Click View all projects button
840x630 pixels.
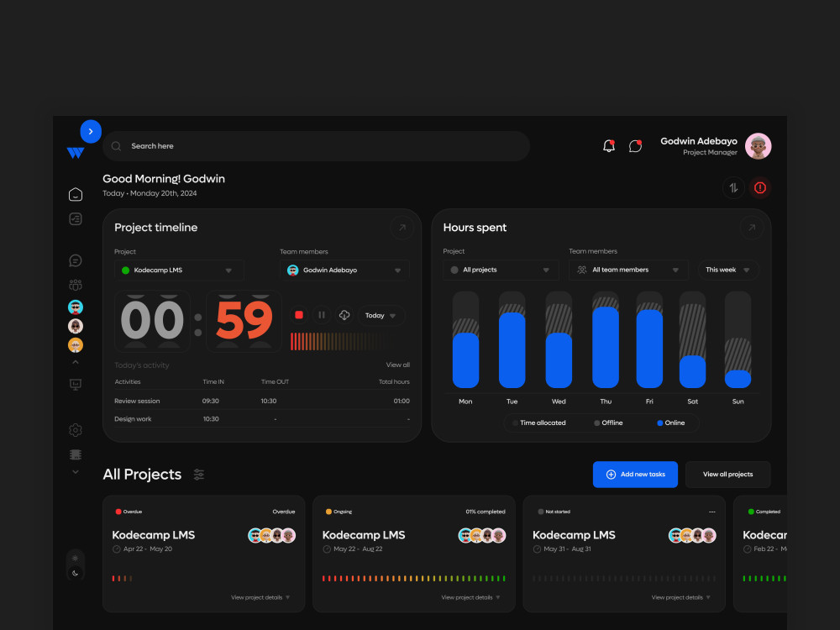[x=727, y=474]
